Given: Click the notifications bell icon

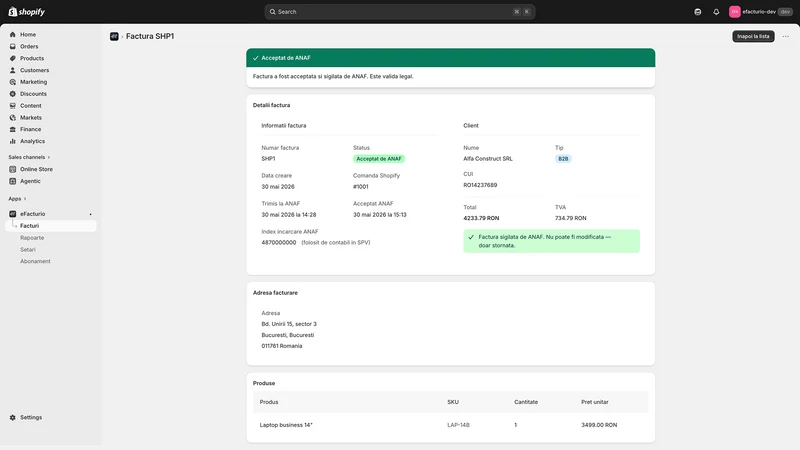Looking at the screenshot, I should tap(716, 12).
